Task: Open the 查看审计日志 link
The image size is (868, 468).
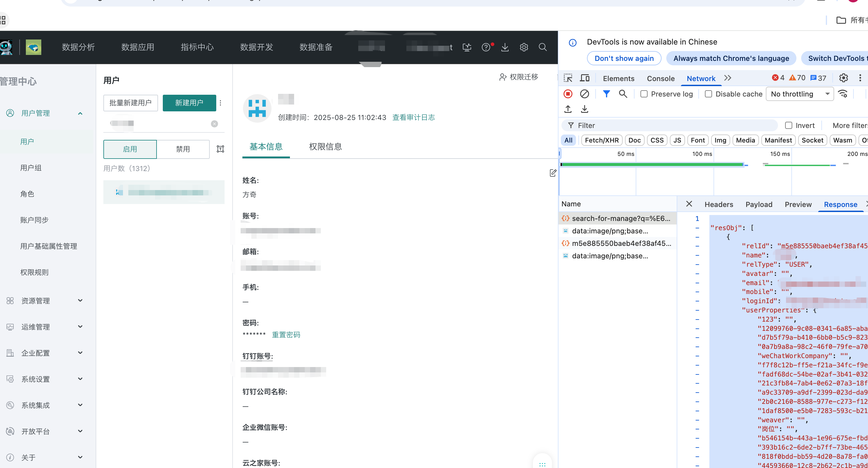Action: click(414, 117)
